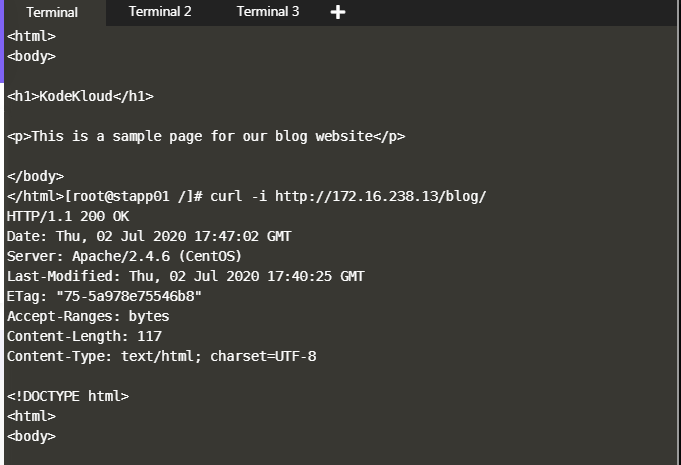Click the curl URL http://172.16.238.13/blog/
The height and width of the screenshot is (465, 681).
[380, 196]
